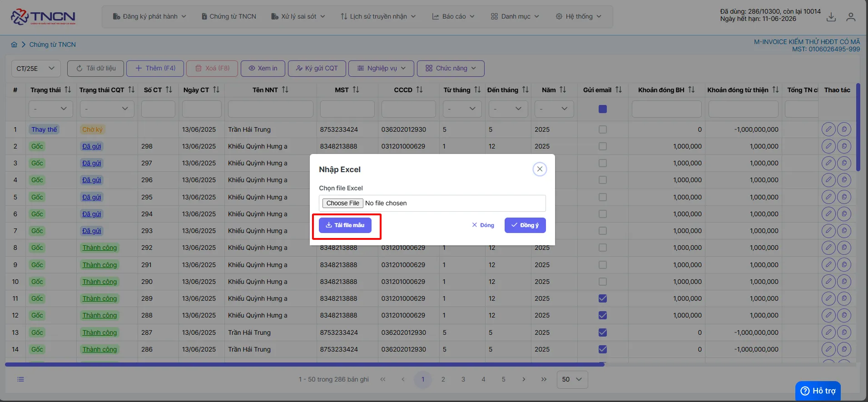
Task: Edit row 8 record number 292
Action: (x=828, y=248)
